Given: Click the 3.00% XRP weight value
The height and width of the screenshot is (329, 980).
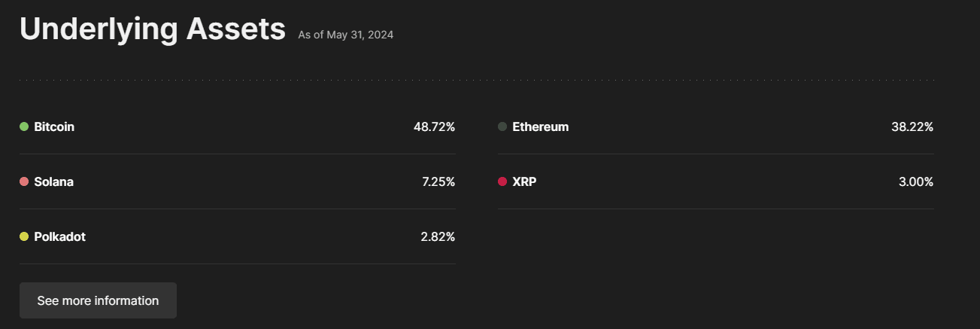Looking at the screenshot, I should tap(915, 181).
